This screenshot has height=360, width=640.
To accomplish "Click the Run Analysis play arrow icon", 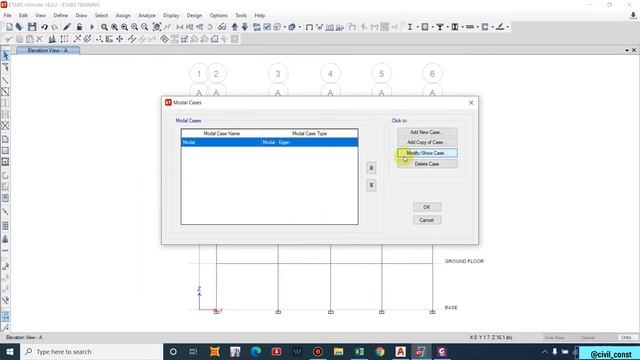I will pyautogui.click(x=92, y=27).
